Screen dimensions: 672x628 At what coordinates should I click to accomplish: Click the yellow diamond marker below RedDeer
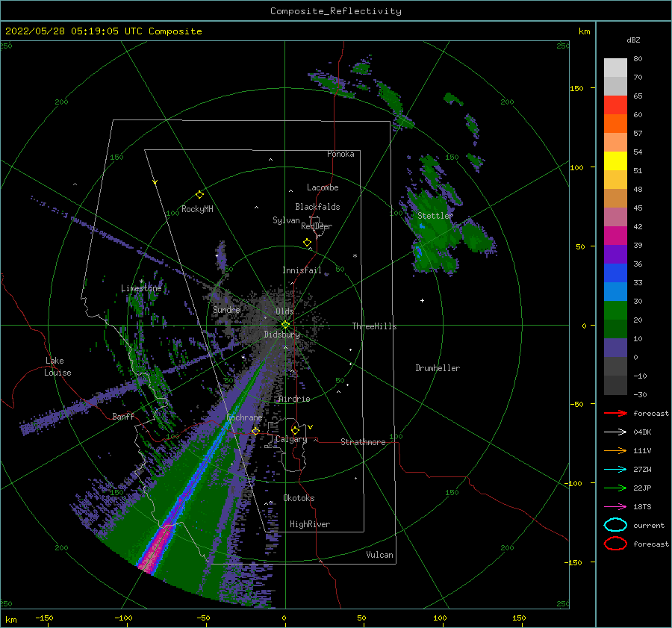coord(308,243)
